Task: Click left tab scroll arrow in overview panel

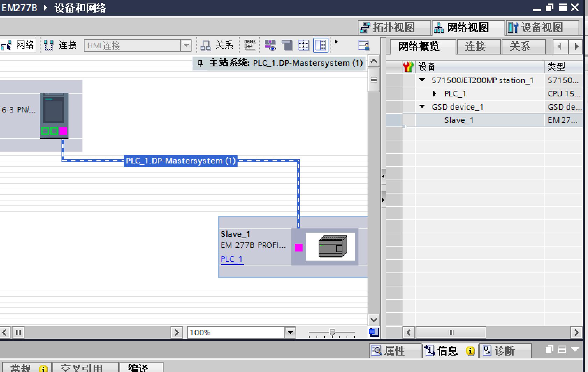Action: click(x=560, y=46)
